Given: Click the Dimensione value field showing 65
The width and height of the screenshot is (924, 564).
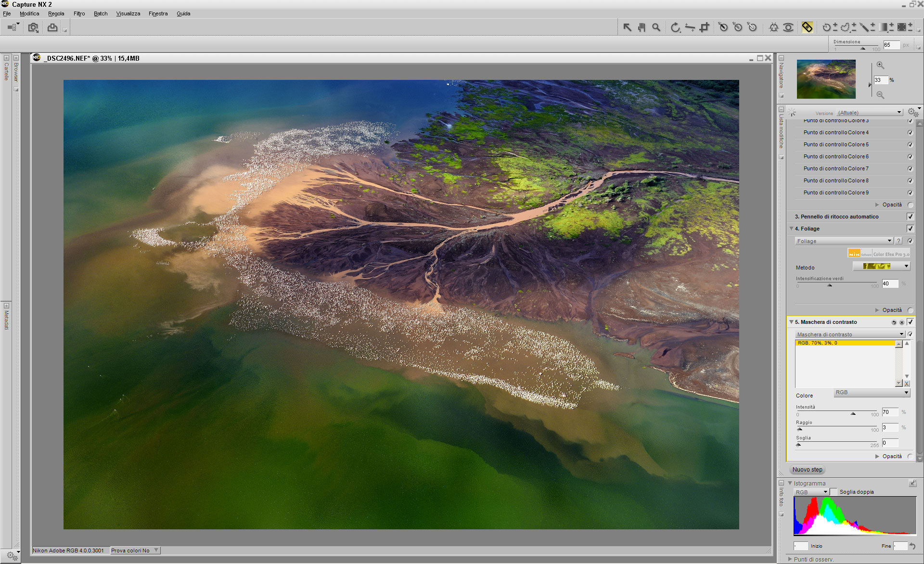Looking at the screenshot, I should pos(891,45).
